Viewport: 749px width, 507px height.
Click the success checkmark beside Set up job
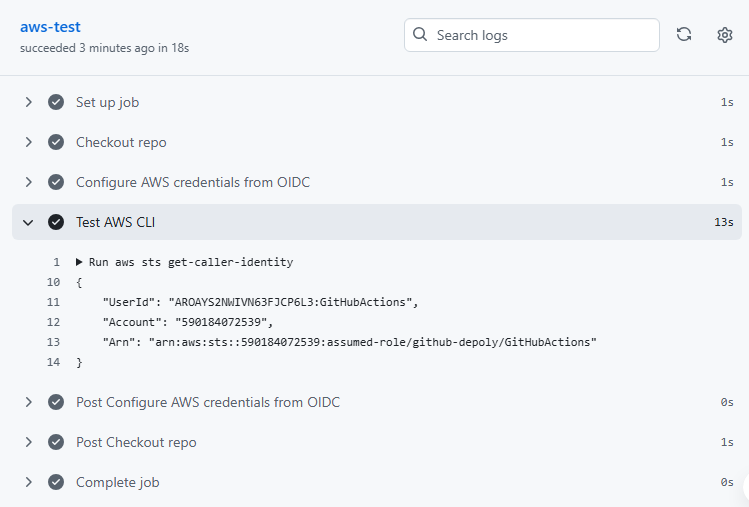pos(56,102)
